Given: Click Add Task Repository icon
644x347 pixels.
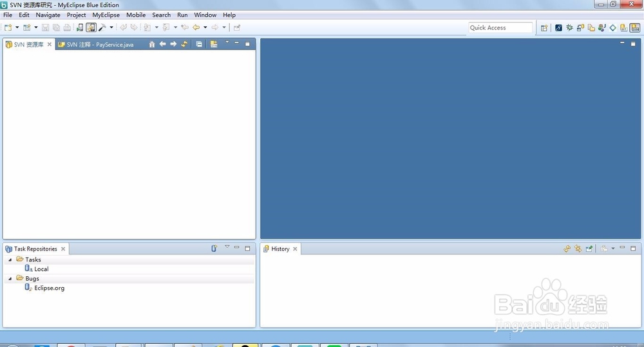Looking at the screenshot, I should pyautogui.click(x=214, y=249).
